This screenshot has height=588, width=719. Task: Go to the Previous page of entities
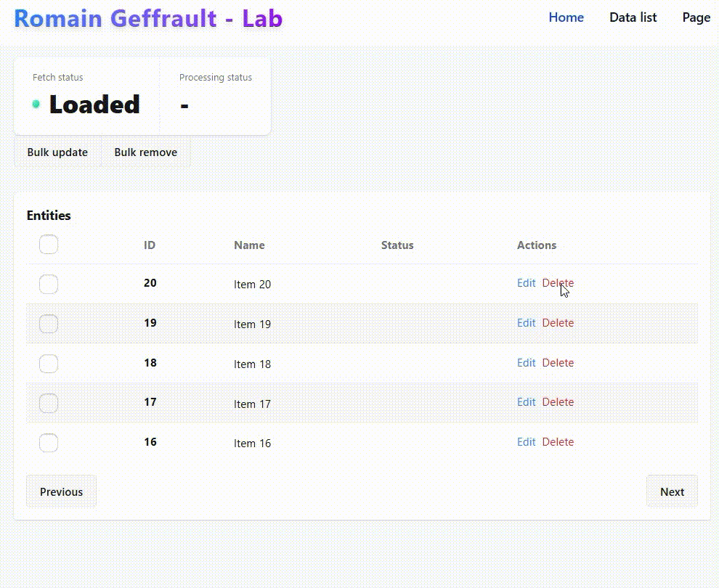pyautogui.click(x=62, y=491)
